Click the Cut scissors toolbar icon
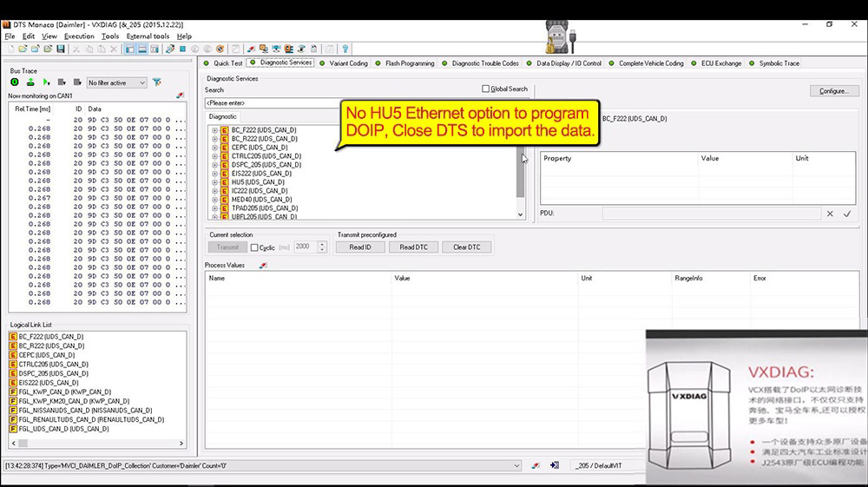This screenshot has height=487, width=868. tap(76, 49)
